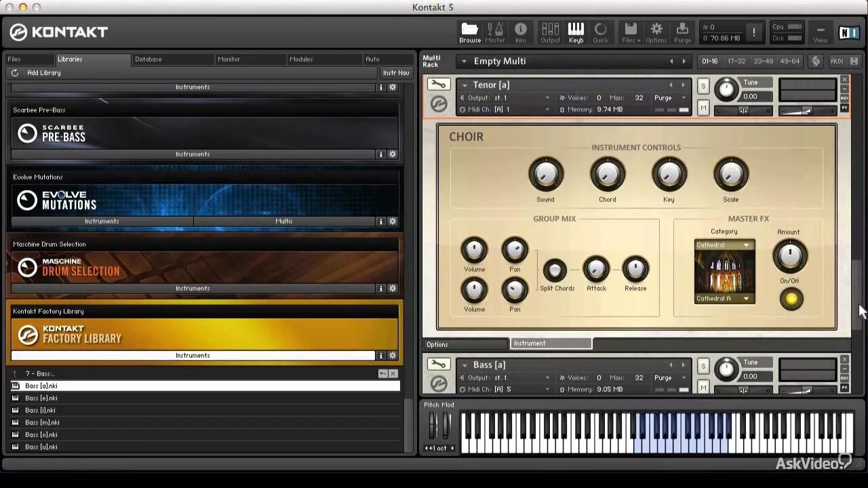Open Tenor [a] instrument name dropdown
The width and height of the screenshot is (868, 488).
[465, 85]
